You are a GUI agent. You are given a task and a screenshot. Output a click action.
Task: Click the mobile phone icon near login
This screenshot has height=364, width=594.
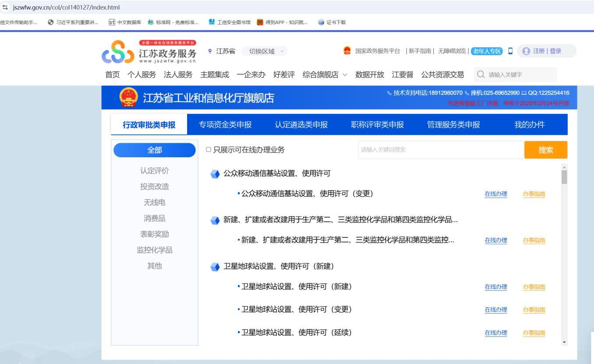(510, 51)
